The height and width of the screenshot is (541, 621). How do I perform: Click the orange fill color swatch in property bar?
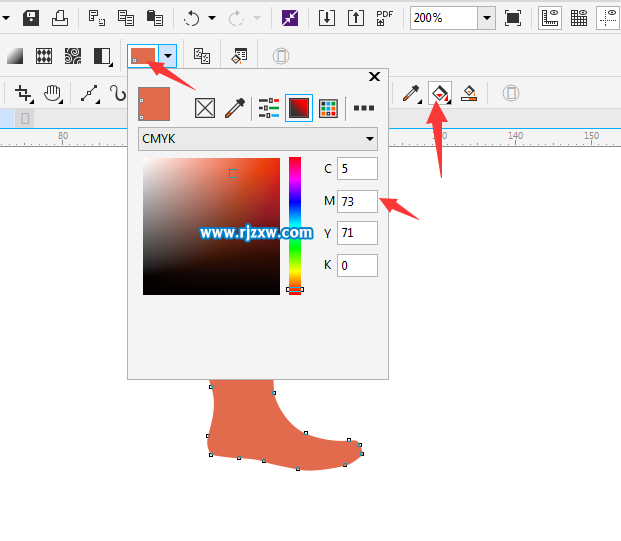tap(143, 56)
